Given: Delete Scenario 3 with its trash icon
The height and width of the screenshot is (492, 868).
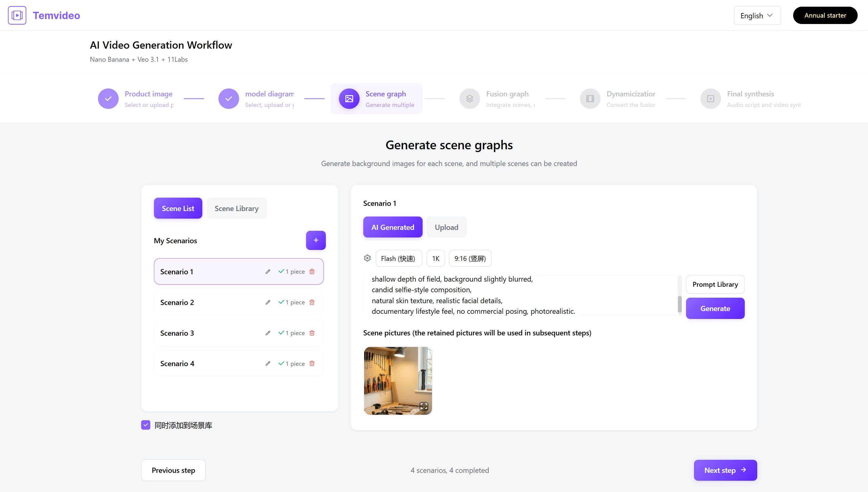Looking at the screenshot, I should [312, 333].
